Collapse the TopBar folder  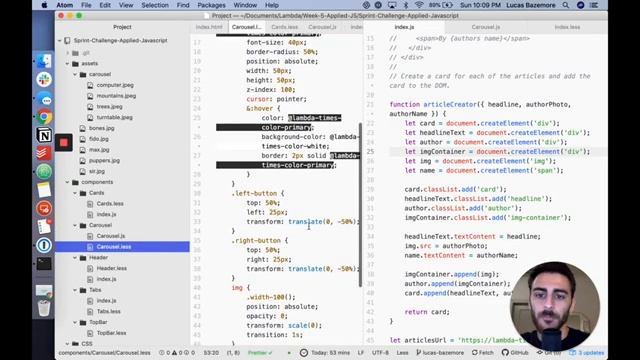[75, 322]
